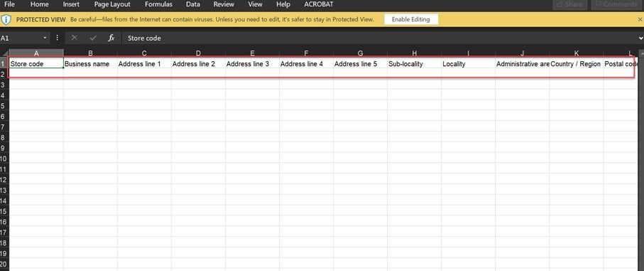The height and width of the screenshot is (271, 644).
Task: Open the Insert ribbon tab
Action: [72, 4]
